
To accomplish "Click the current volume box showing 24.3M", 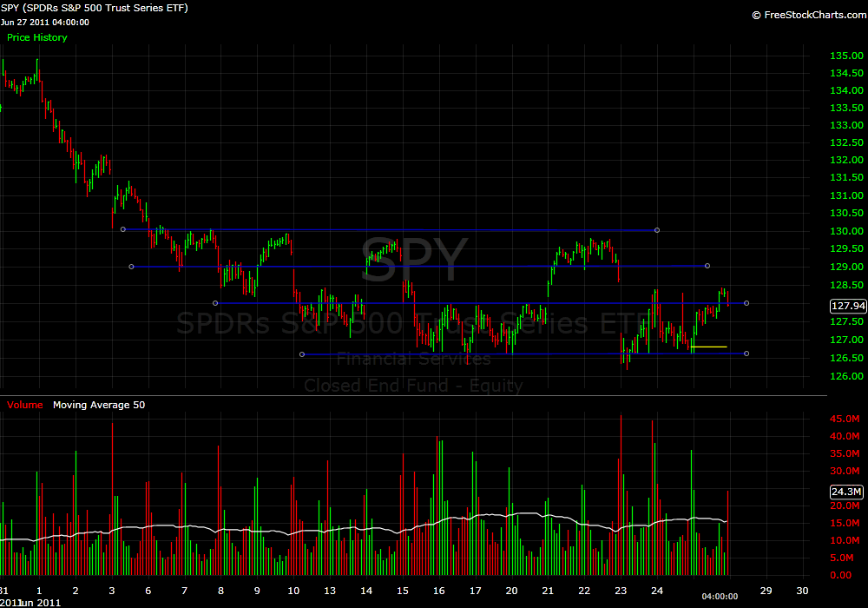I will coord(846,491).
